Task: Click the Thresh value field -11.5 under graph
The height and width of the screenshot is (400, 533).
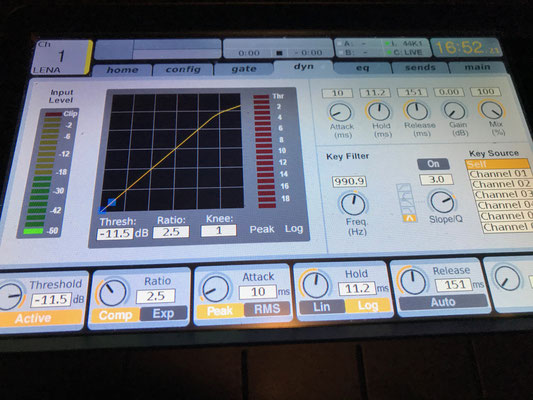Action: [x=115, y=234]
